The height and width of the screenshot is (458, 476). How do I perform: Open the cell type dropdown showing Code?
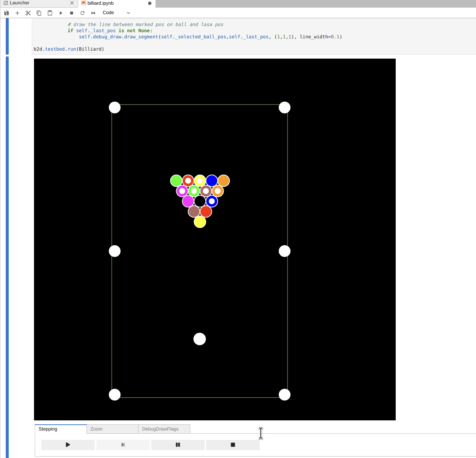click(x=116, y=13)
